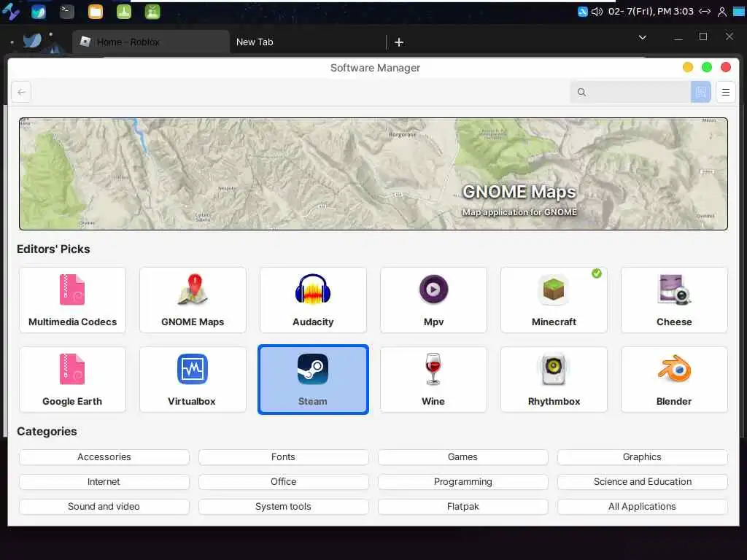Open the Wine app tile
Screen dimensions: 747x560
433,379
